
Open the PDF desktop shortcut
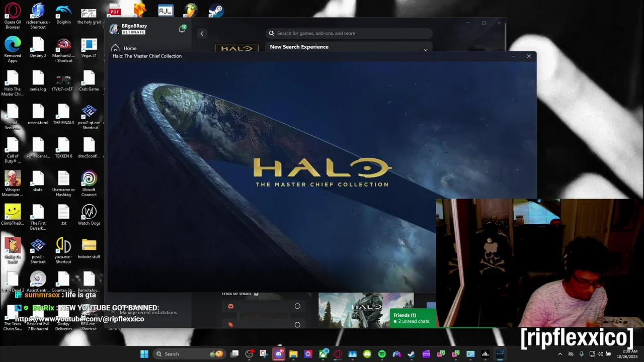click(x=115, y=10)
